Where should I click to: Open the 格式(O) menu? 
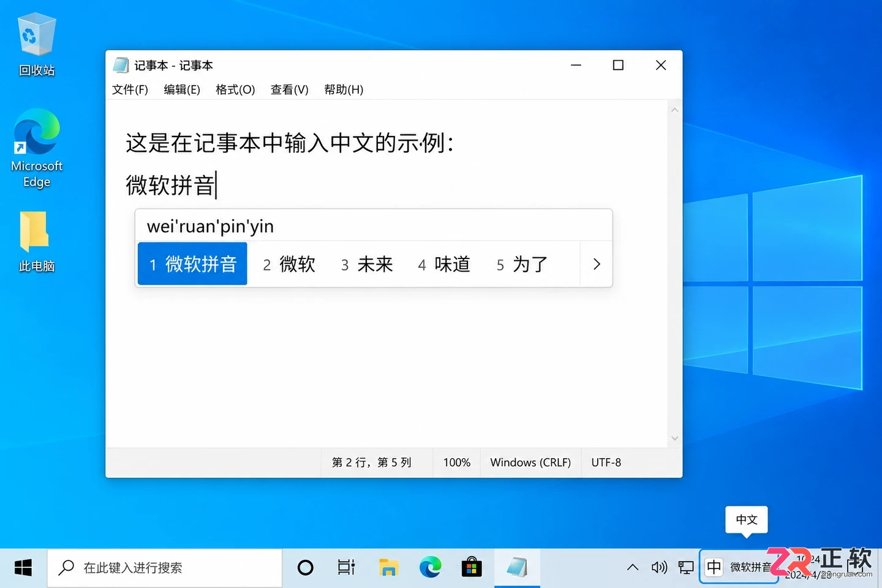pyautogui.click(x=235, y=90)
